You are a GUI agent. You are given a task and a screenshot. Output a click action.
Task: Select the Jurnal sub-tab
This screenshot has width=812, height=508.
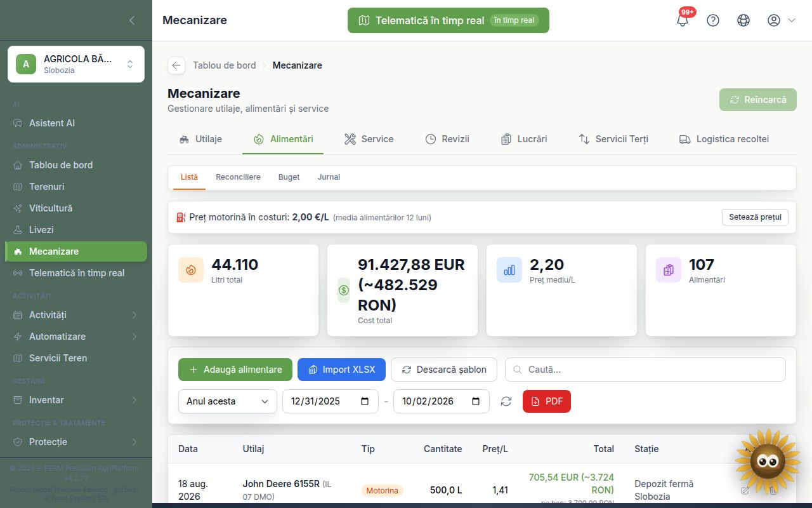[x=329, y=177]
